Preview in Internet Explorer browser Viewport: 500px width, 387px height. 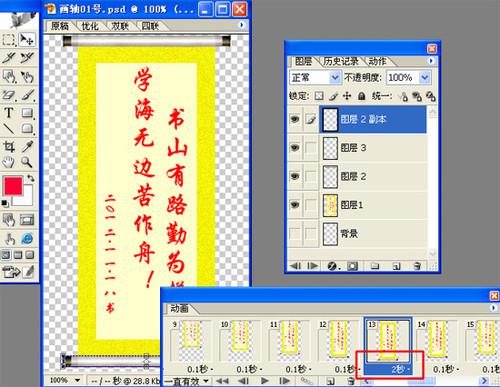point(27,239)
